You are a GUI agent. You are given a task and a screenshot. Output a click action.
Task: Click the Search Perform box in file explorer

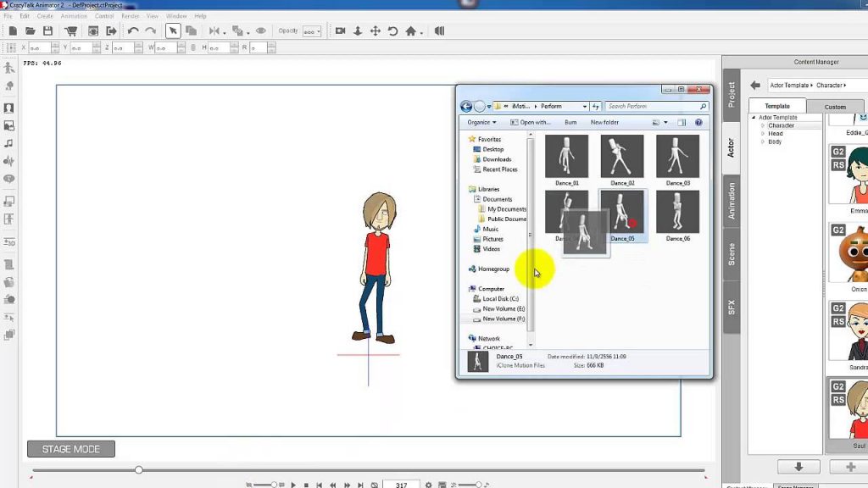click(656, 106)
